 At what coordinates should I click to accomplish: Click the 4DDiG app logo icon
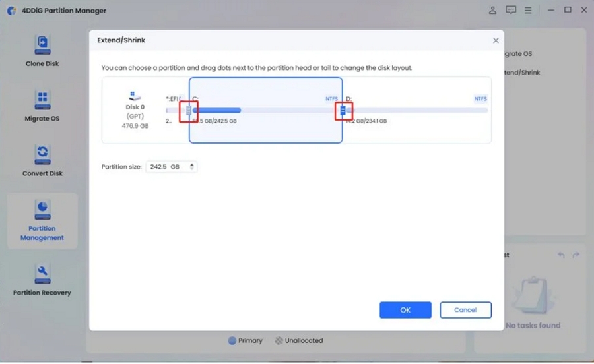12,11
